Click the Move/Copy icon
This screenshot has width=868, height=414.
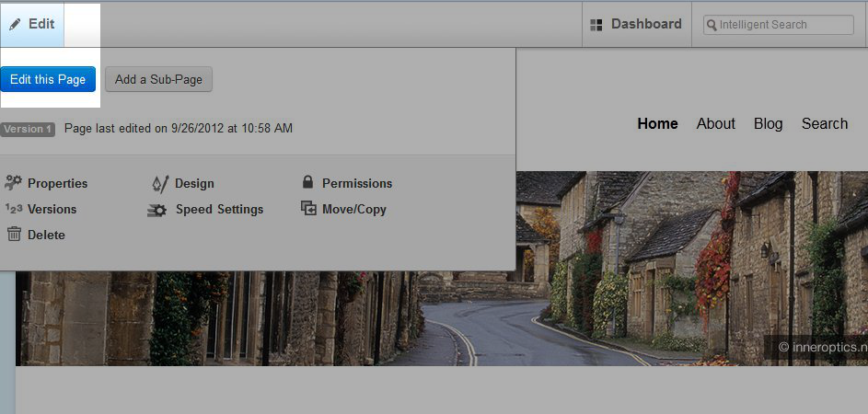(308, 209)
